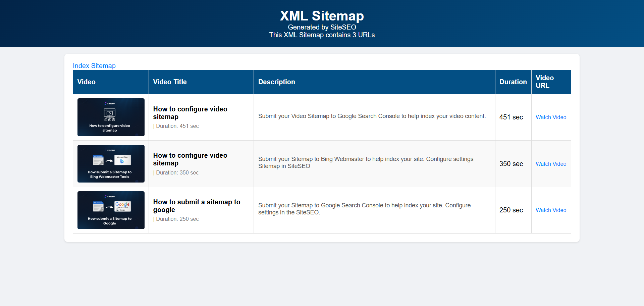Click '| Duration: 350 sec' under second title
Screen dimensions: 644x306
click(176, 173)
